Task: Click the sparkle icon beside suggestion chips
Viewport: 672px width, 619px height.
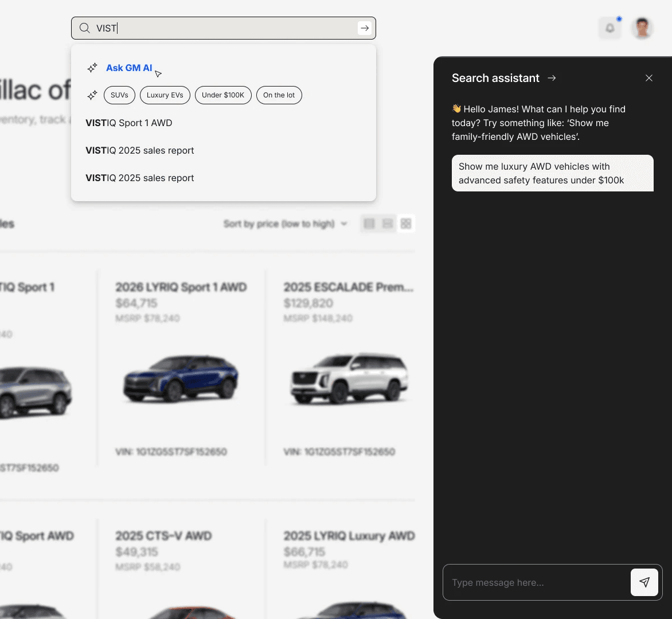Action: pyautogui.click(x=92, y=95)
